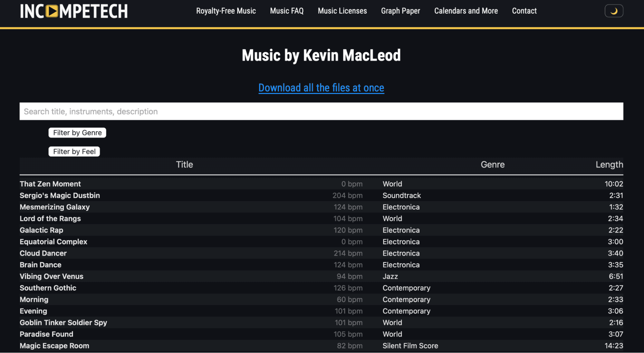Select Sergio's Magic Dustbin track
This screenshot has width=644, height=353.
tap(60, 196)
